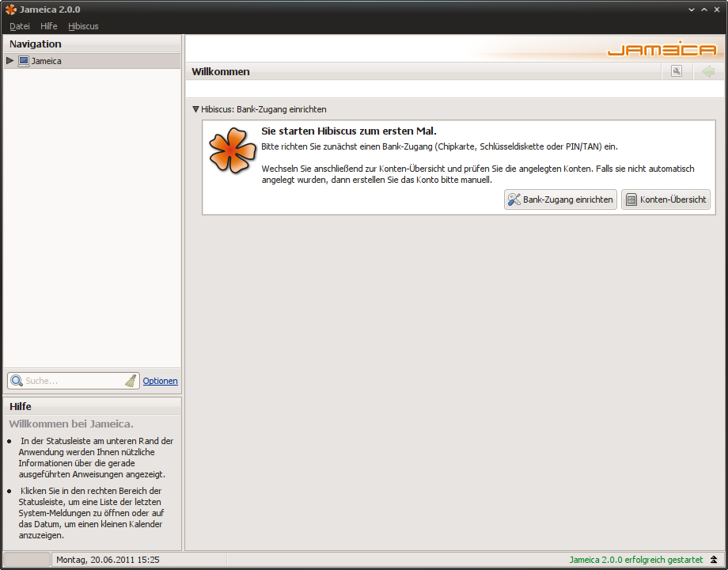Collapse the Hibiscus Bank-Zugang einrichten section
The width and height of the screenshot is (728, 570).
[195, 109]
